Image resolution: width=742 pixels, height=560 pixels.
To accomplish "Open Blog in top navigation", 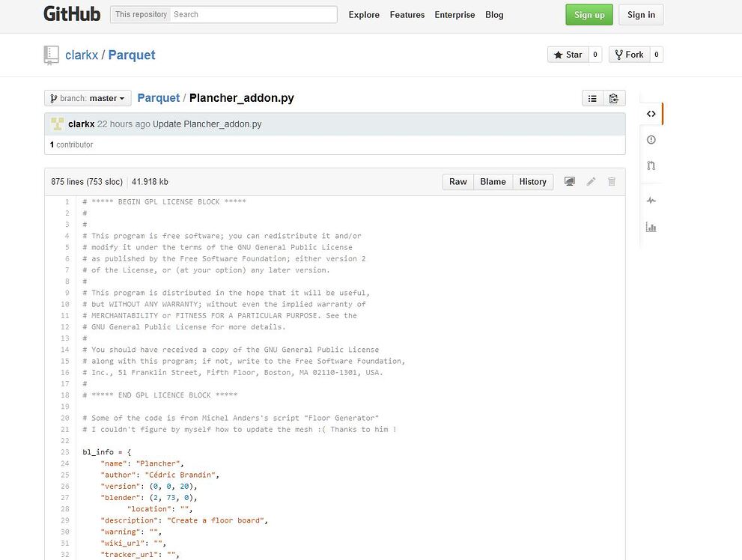I will point(494,15).
